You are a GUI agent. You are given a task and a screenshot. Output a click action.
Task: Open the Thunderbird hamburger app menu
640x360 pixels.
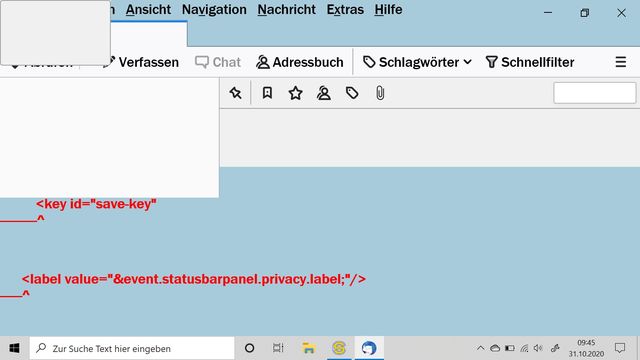(x=621, y=62)
